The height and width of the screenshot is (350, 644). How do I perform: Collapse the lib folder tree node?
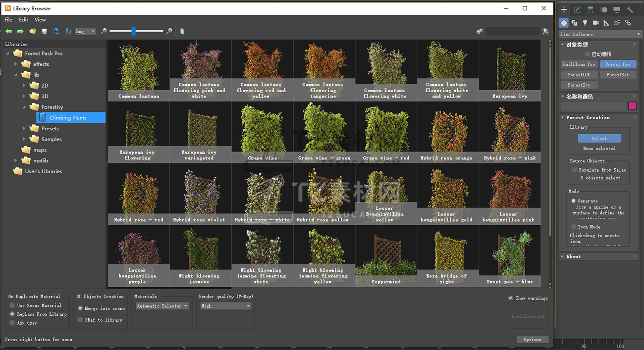click(x=16, y=75)
